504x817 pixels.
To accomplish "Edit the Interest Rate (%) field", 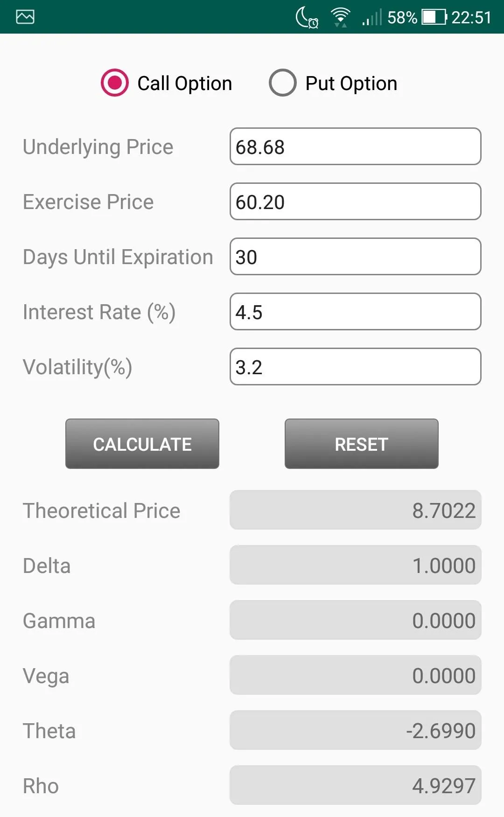I will click(x=355, y=312).
